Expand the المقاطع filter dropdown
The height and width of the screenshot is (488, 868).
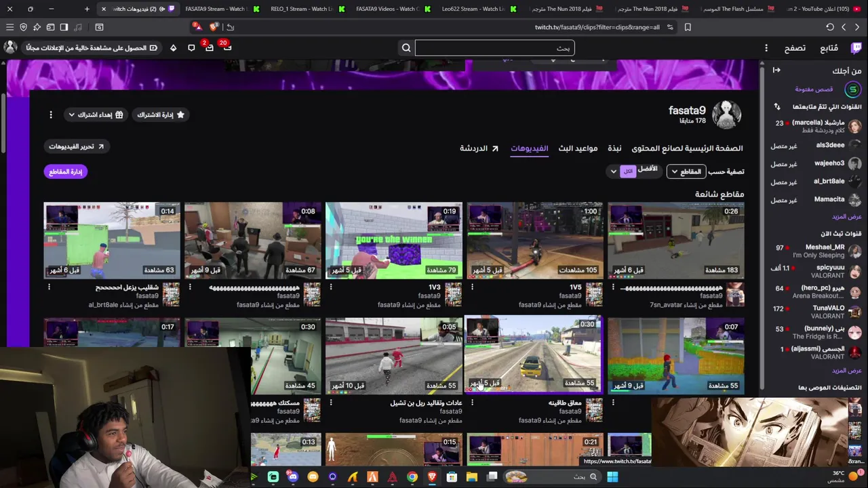(x=686, y=171)
